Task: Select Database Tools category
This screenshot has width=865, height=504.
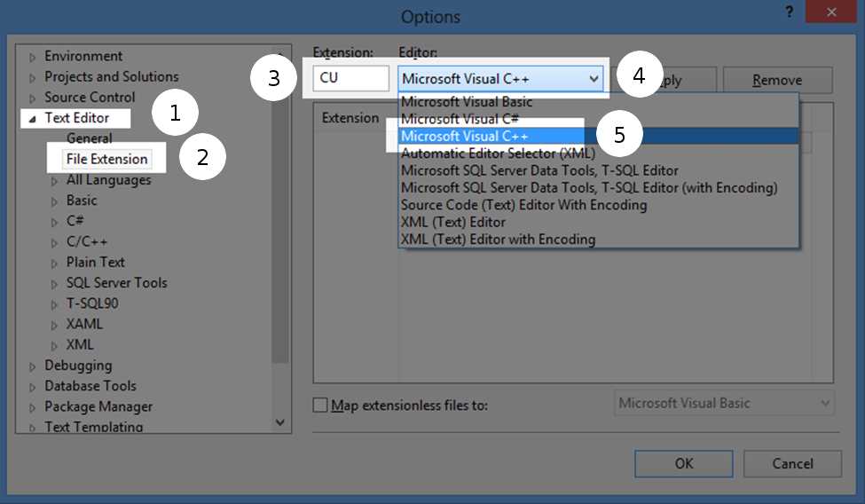Action: pos(90,386)
